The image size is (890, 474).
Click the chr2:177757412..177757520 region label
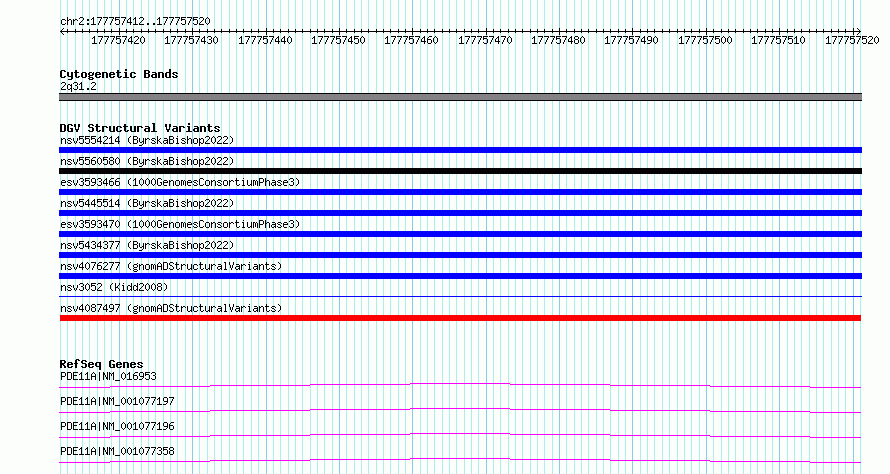(x=135, y=21)
